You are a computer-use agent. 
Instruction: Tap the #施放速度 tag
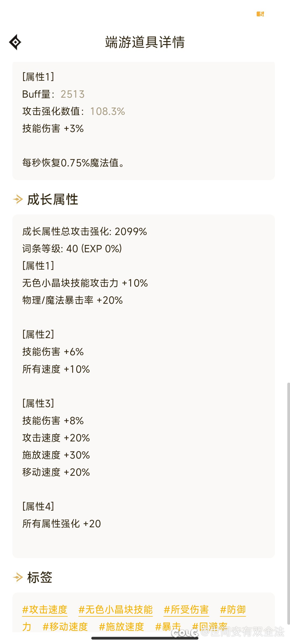coord(122,627)
